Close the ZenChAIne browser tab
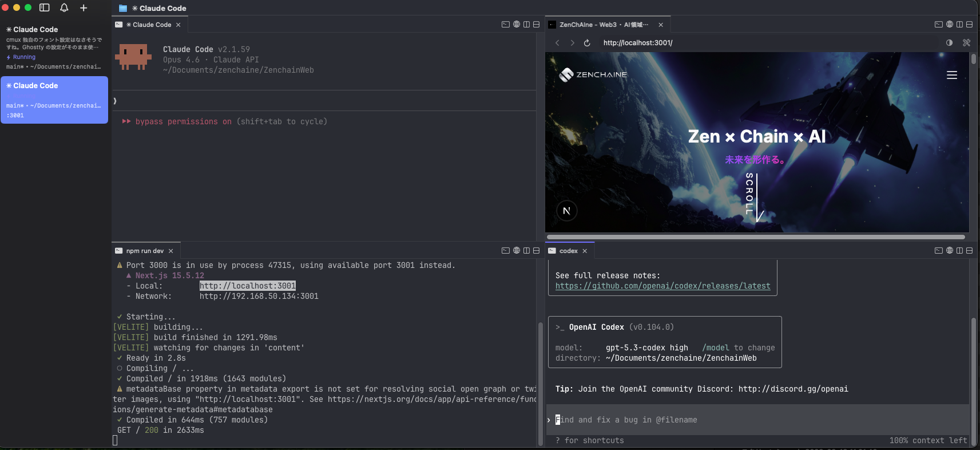This screenshot has width=980, height=450. point(661,25)
